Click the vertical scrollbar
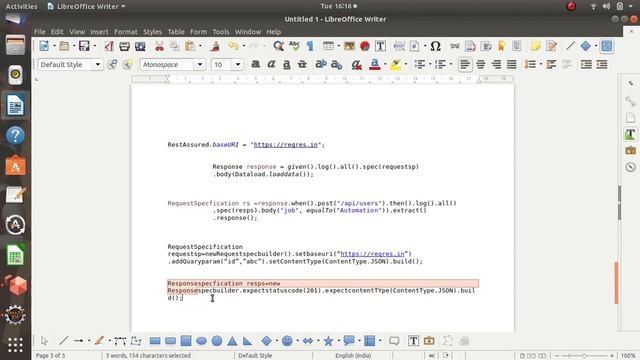The image size is (640, 360). click(x=617, y=283)
